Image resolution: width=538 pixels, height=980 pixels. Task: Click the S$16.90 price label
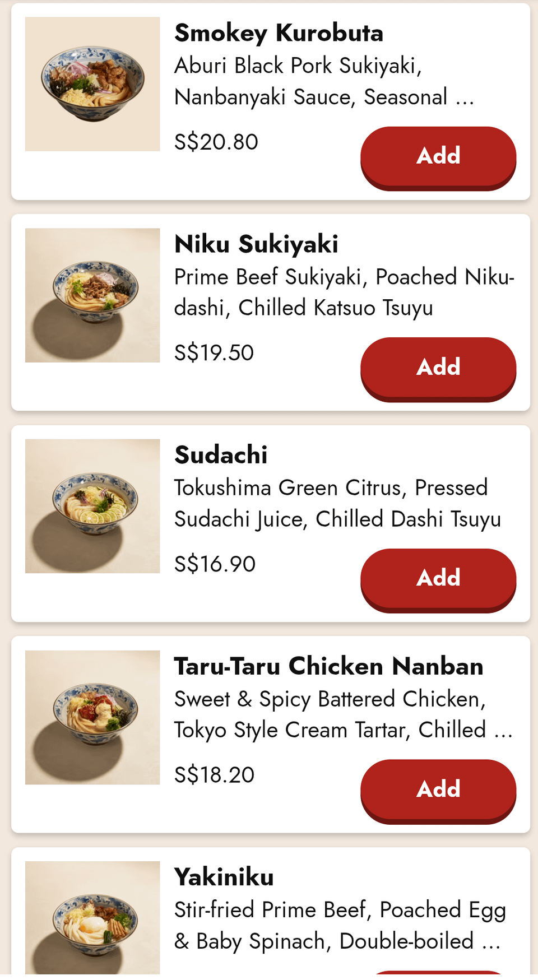click(x=215, y=564)
